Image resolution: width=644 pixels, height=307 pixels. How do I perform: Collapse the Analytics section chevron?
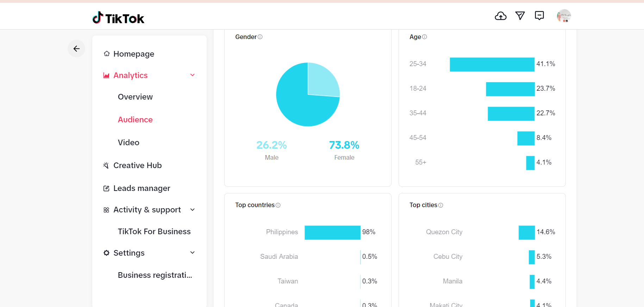(x=193, y=75)
